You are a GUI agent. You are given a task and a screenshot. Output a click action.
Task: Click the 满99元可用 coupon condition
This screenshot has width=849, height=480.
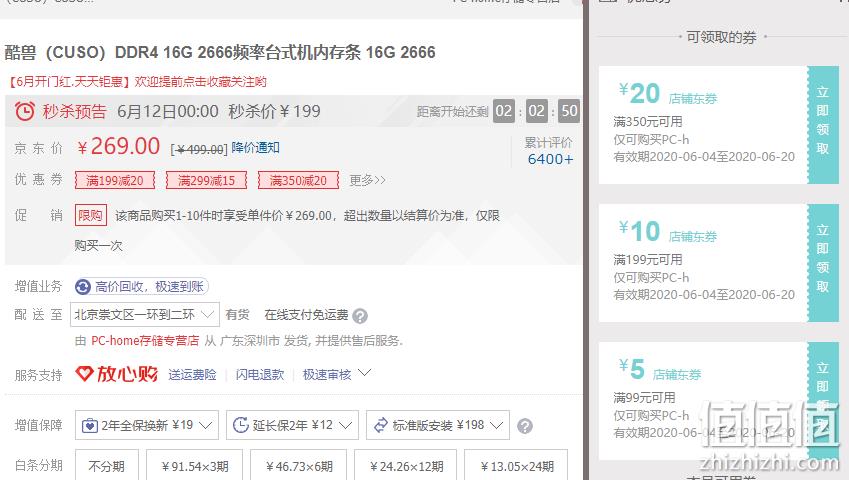(x=644, y=398)
